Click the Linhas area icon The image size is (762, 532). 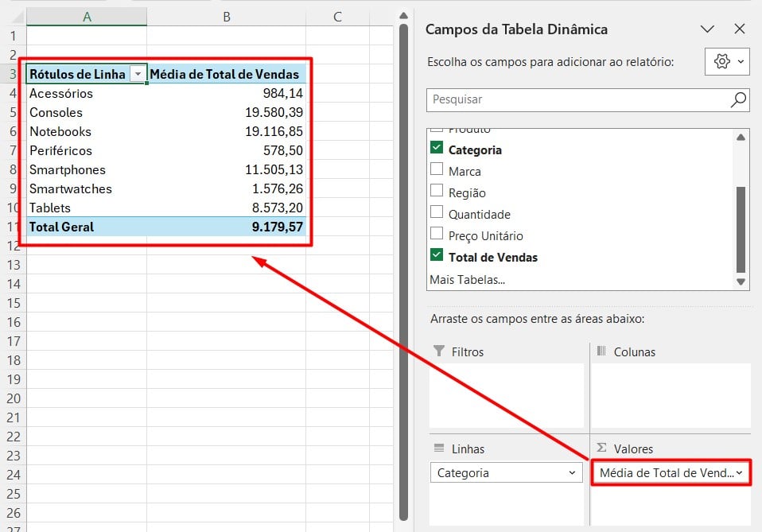click(x=439, y=448)
